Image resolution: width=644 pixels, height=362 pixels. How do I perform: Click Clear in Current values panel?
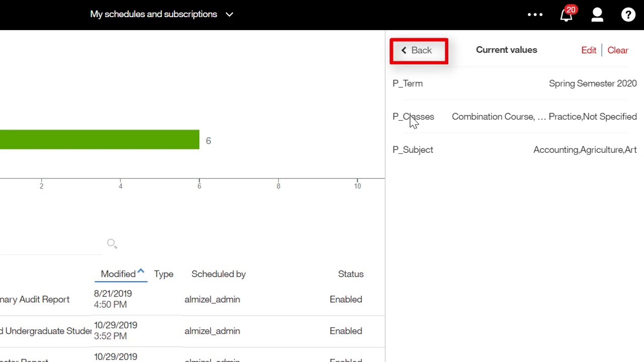tap(618, 50)
